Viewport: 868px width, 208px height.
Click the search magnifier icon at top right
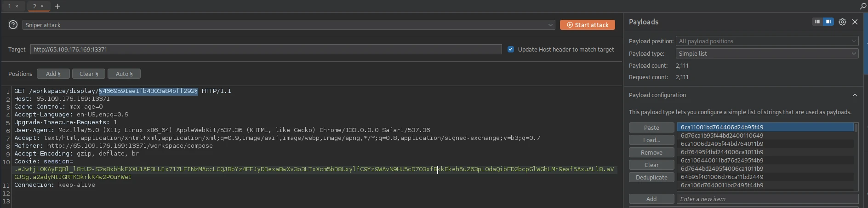[x=863, y=6]
